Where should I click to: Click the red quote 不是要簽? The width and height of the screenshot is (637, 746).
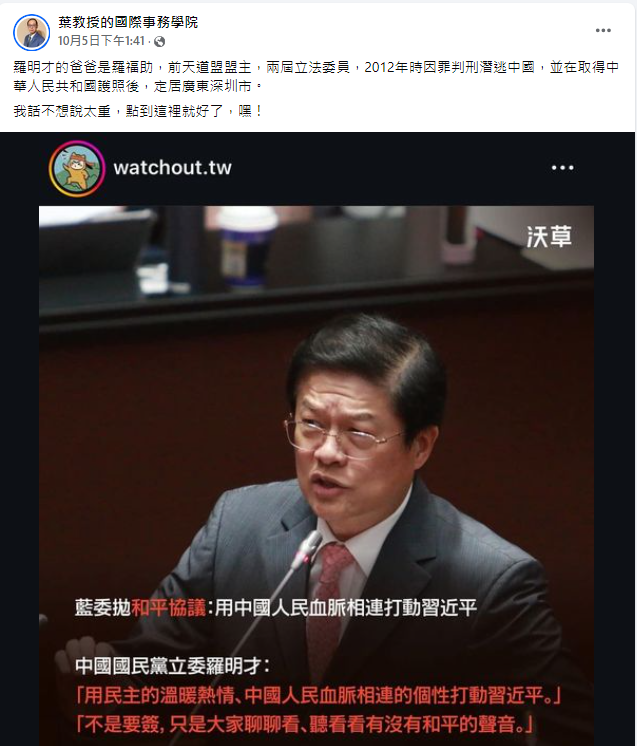point(304,725)
